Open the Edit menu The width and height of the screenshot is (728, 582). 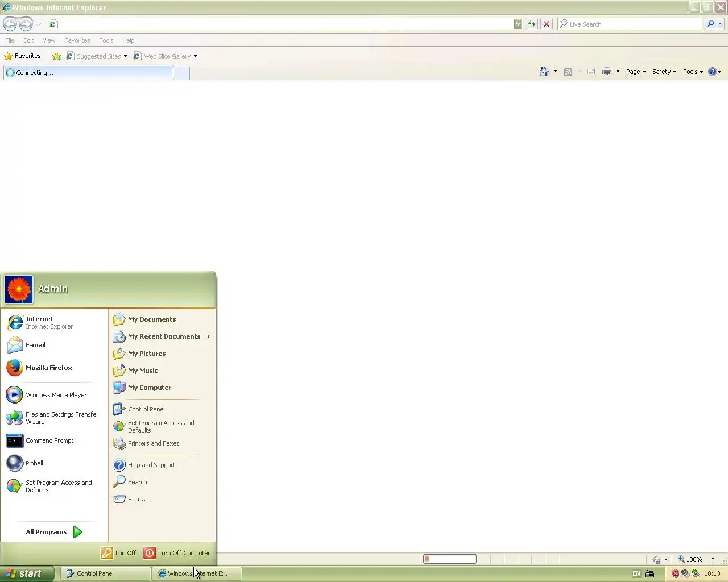click(28, 40)
